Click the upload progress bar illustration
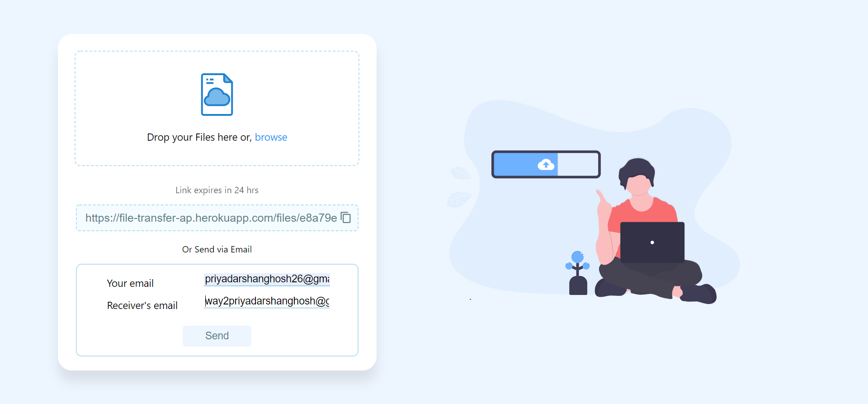This screenshot has height=404, width=868. (546, 164)
